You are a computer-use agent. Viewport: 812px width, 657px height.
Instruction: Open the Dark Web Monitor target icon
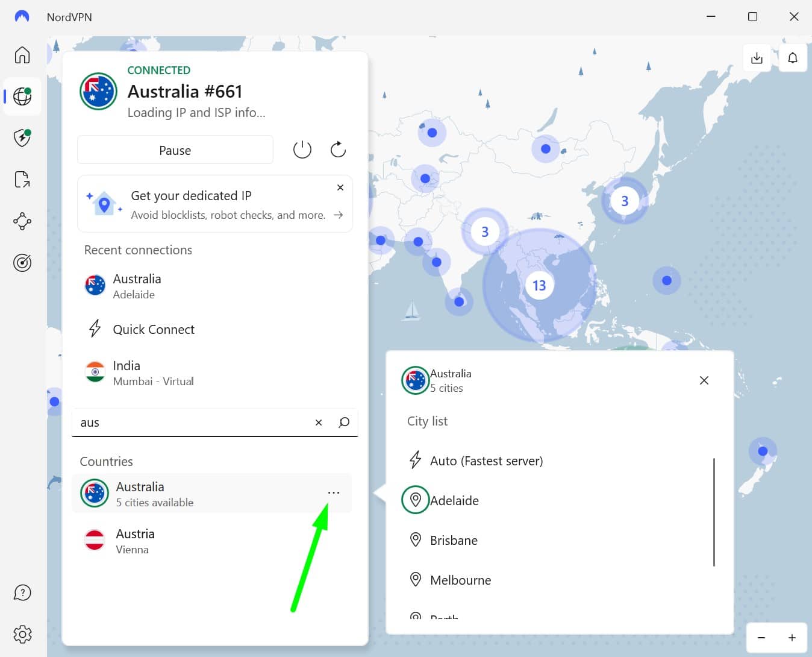pos(22,263)
